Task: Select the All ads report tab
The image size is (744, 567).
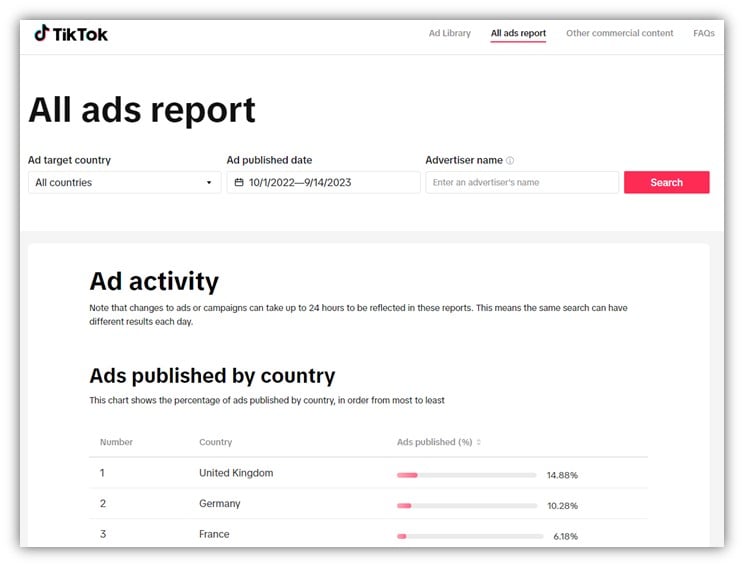Action: [518, 33]
